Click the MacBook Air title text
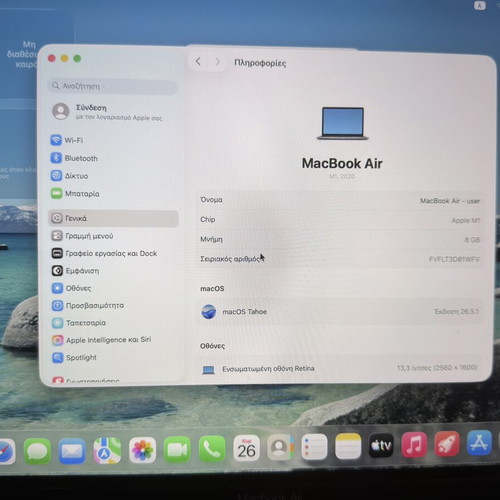The width and height of the screenshot is (500, 500). [342, 163]
